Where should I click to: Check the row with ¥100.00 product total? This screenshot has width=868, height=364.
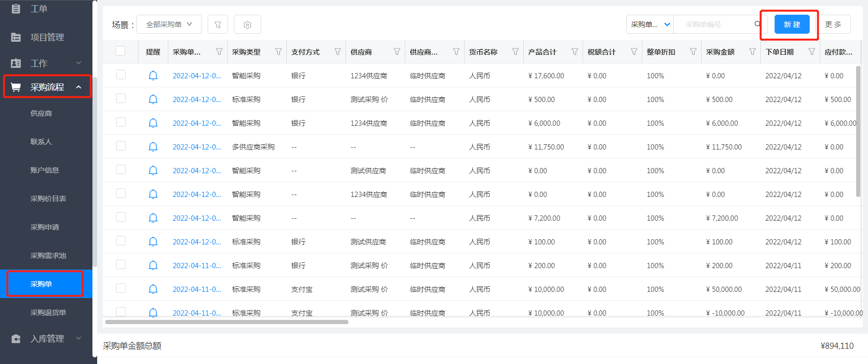click(x=121, y=241)
